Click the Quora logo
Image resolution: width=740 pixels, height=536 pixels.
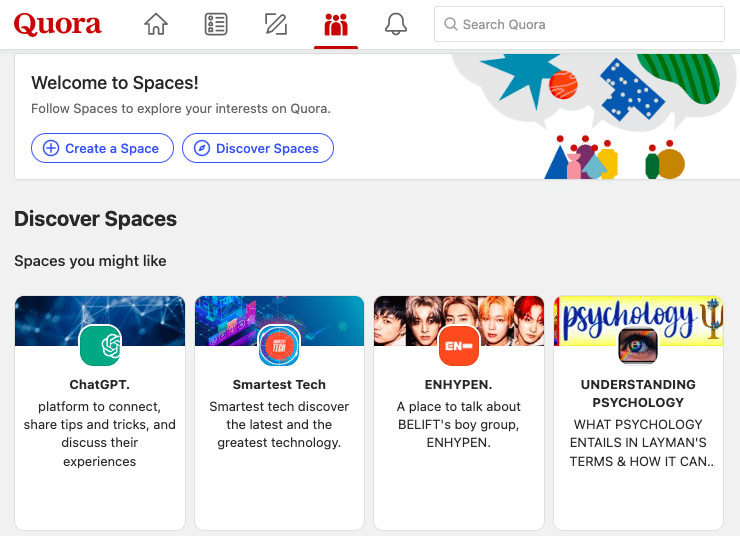click(57, 24)
